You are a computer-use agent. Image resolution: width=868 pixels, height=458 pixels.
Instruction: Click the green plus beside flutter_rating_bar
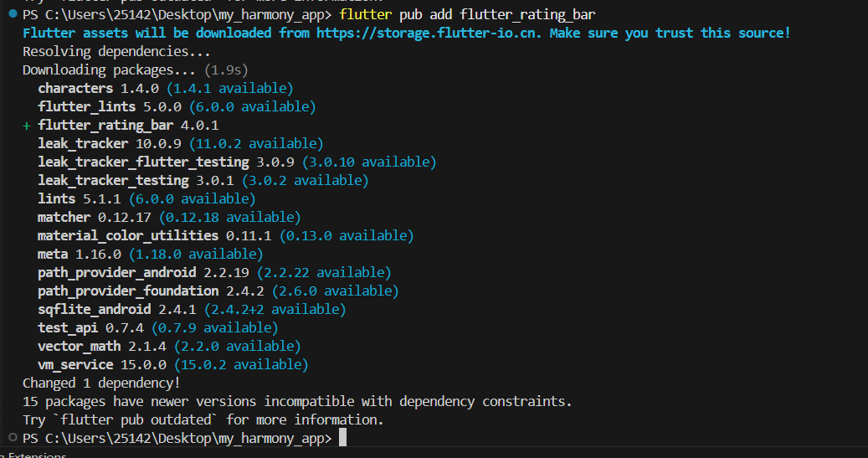pyautogui.click(x=26, y=126)
